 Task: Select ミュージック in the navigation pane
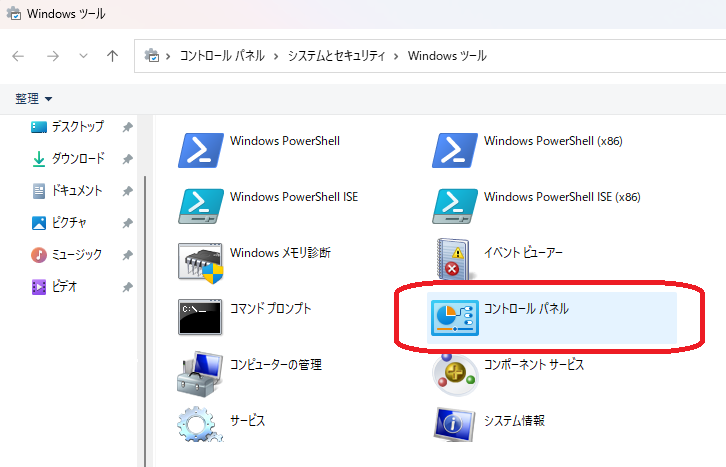(x=76, y=255)
